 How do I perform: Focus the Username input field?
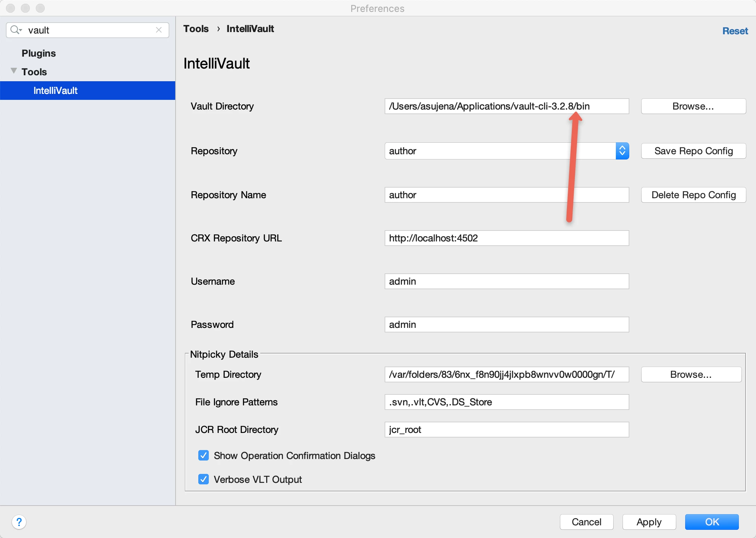506,281
